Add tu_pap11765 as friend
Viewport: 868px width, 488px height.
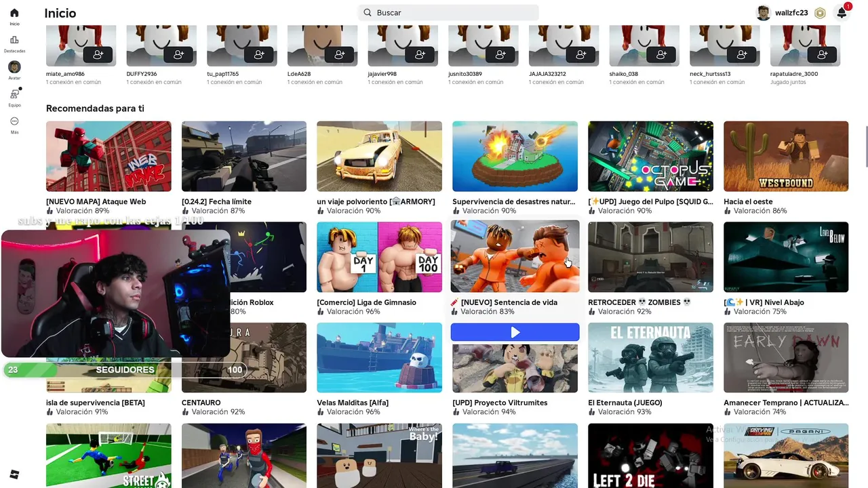pos(259,54)
